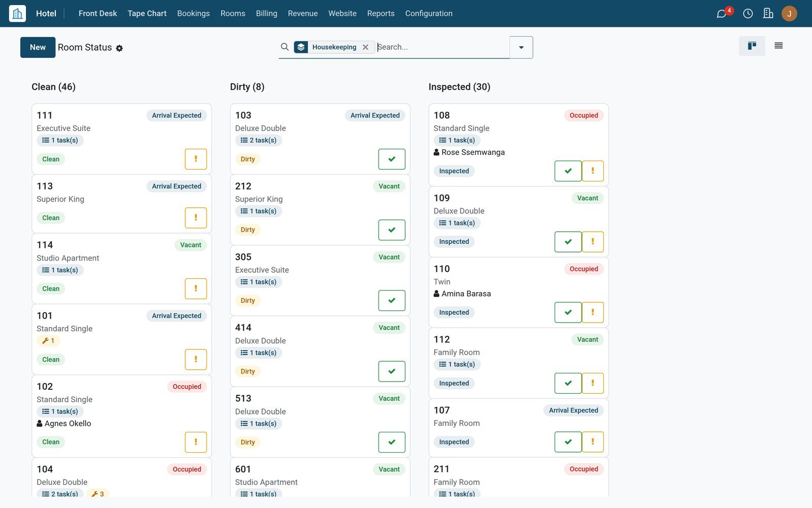
Task: Click the Dirty (8) column header
Action: [247, 87]
